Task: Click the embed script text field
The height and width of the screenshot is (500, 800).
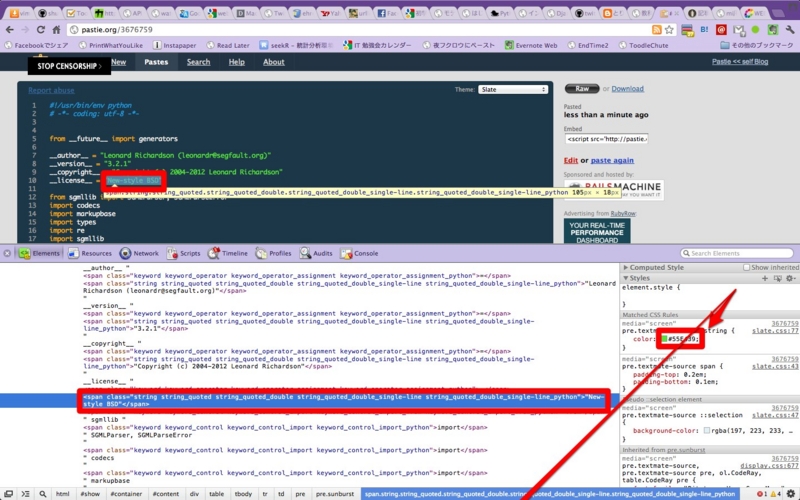Action: coord(606,139)
